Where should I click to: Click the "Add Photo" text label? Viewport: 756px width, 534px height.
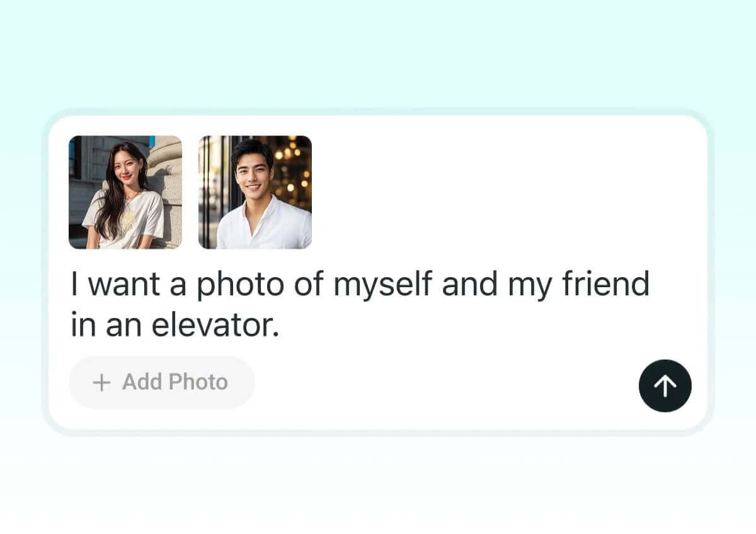pyautogui.click(x=175, y=382)
